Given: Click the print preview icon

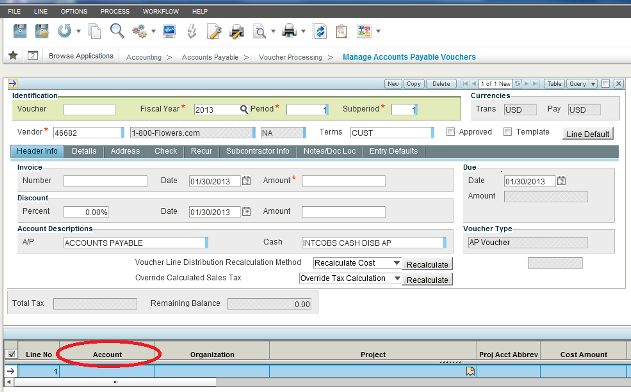Looking at the screenshot, I should pos(260,31).
